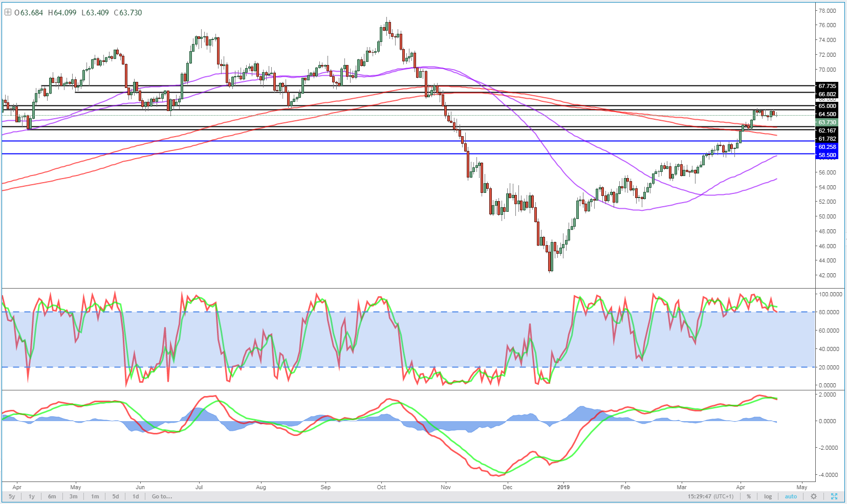The width and height of the screenshot is (847, 504).
Task: Click the 80.0000 stochastic scale value
Action: point(829,312)
